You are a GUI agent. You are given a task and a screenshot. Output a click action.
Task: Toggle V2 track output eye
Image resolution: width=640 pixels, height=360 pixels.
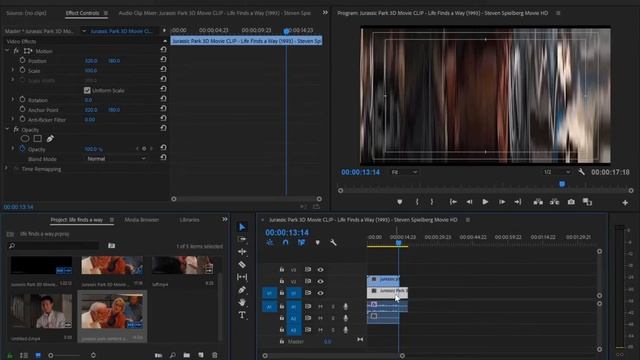click(320, 281)
